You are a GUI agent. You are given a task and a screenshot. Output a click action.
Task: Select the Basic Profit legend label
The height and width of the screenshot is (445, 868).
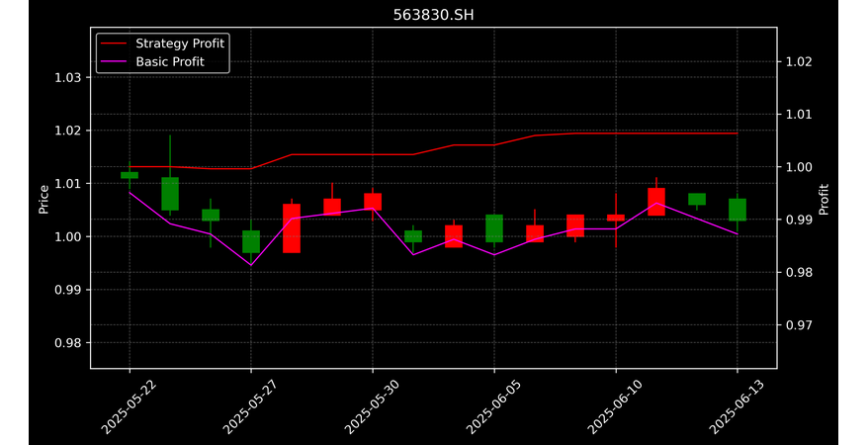[170, 61]
